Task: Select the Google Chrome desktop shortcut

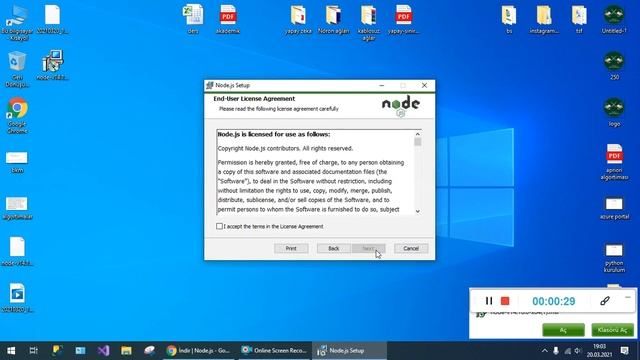Action: pos(17,116)
